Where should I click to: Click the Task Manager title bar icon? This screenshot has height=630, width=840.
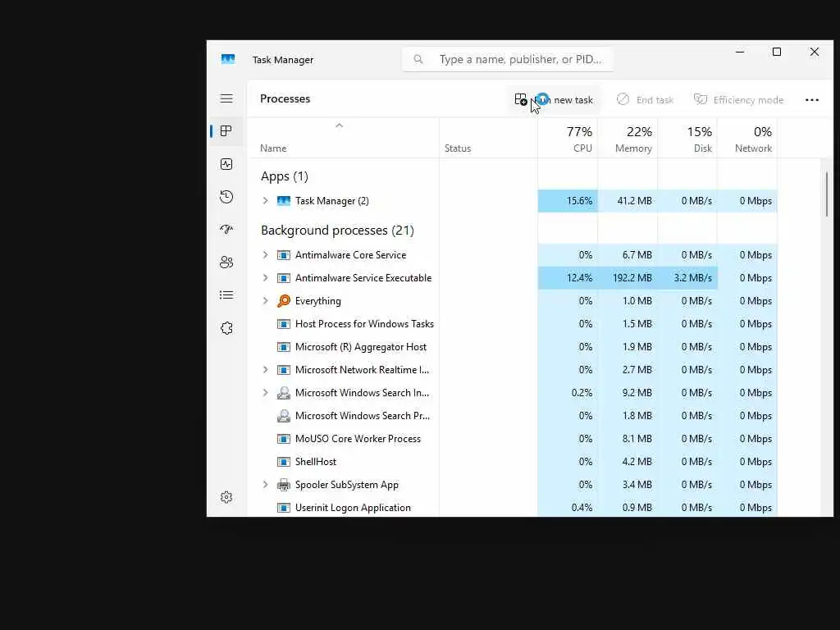tap(228, 59)
